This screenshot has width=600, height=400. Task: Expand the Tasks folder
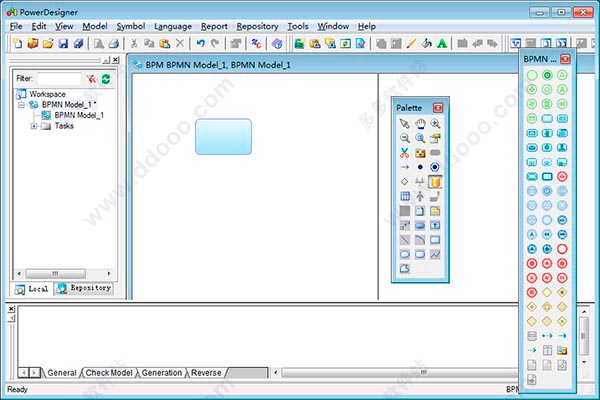click(34, 126)
